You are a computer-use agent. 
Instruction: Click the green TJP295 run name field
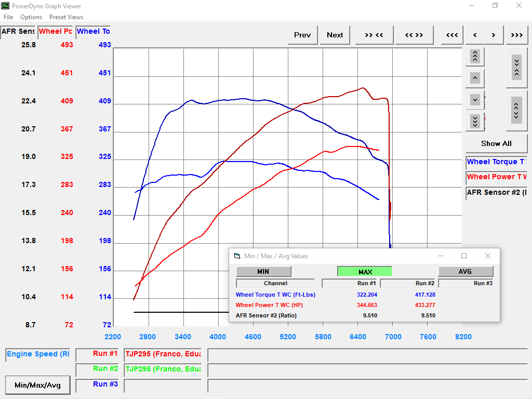(163, 369)
